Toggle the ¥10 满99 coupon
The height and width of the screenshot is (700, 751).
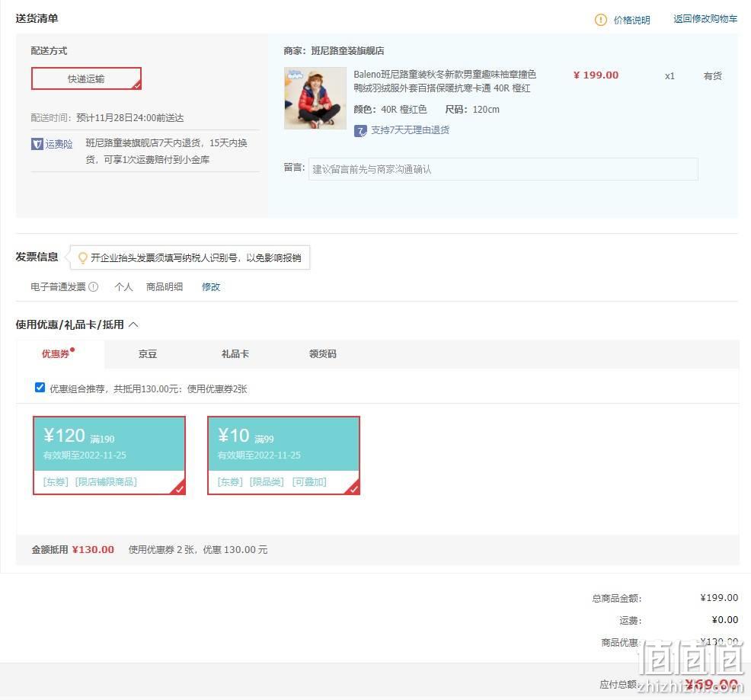[x=283, y=455]
